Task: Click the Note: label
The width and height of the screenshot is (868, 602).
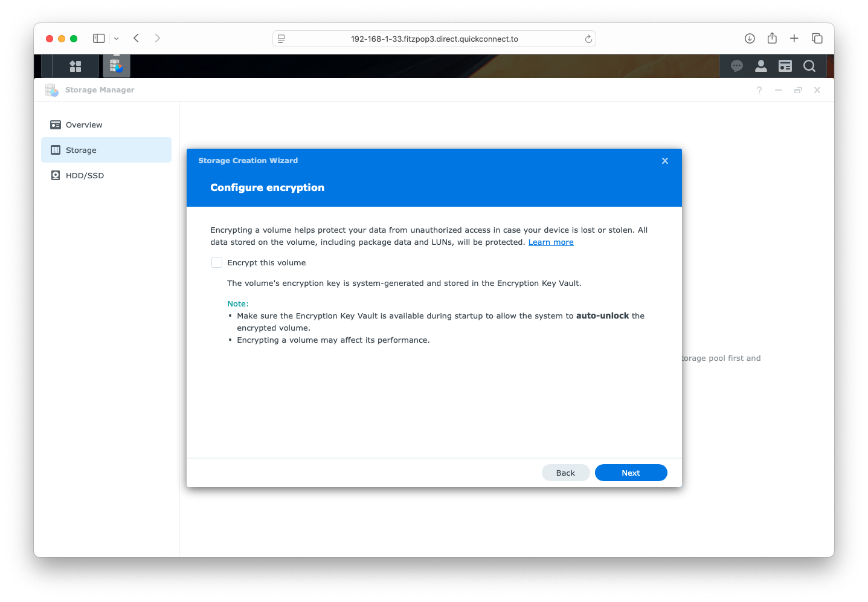Action: tap(238, 303)
